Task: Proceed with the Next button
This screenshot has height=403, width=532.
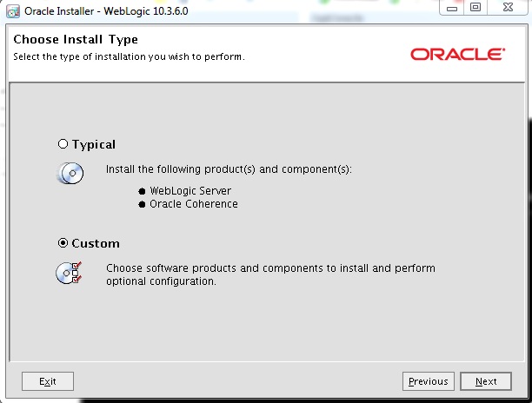Action: (486, 381)
